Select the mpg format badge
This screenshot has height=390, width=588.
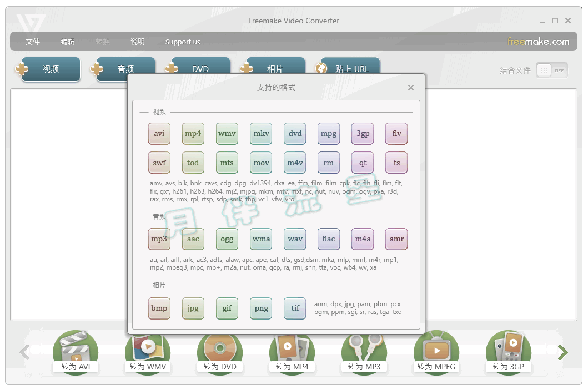329,133
